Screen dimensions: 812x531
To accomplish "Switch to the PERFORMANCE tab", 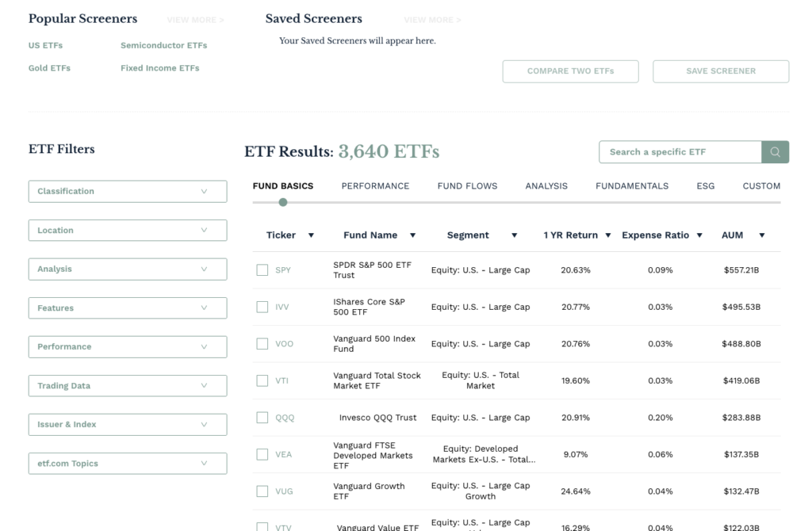I will pyautogui.click(x=375, y=185).
